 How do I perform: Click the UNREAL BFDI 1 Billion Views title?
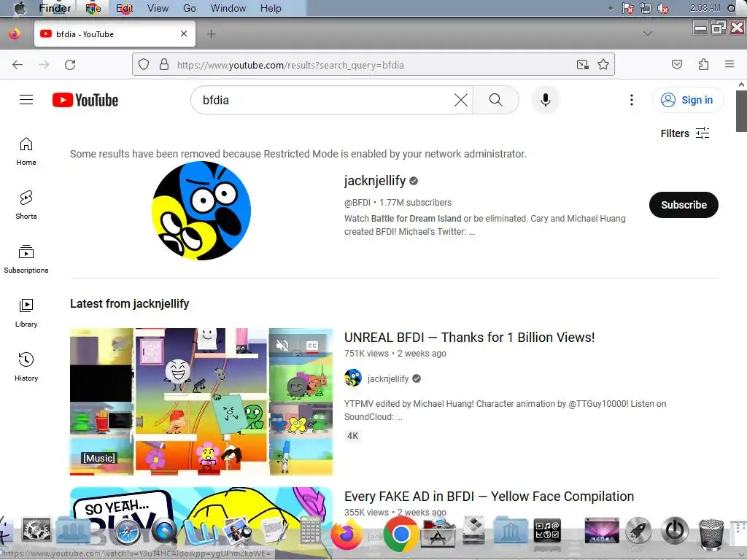(469, 337)
